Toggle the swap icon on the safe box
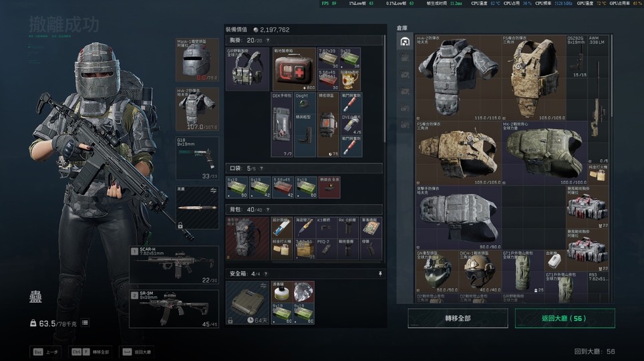This screenshot has width=644, height=361. 263,285
